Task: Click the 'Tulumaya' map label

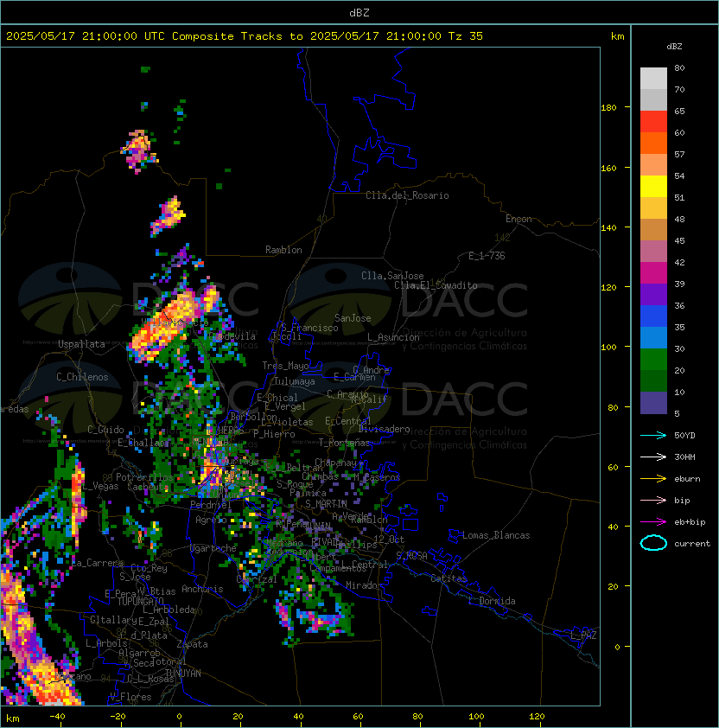Action: tap(295, 381)
